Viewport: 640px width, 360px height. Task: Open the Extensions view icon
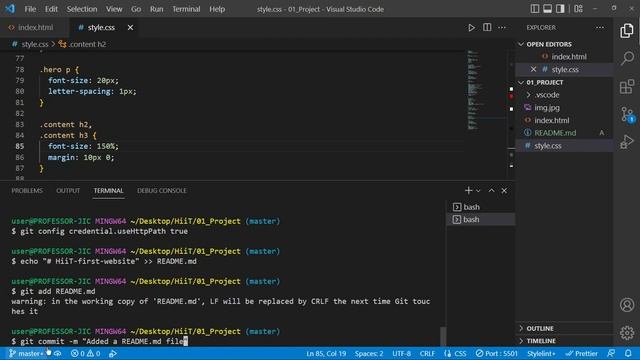pos(627,86)
